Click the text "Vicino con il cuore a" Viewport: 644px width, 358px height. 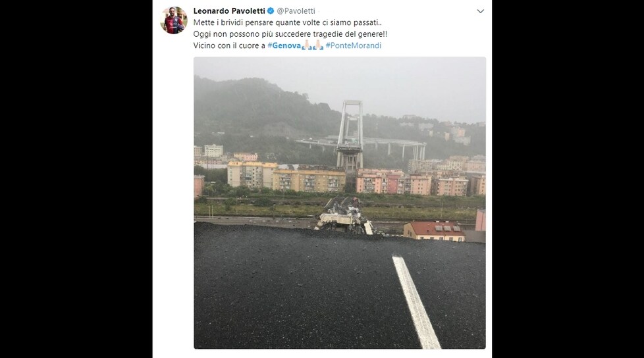click(229, 45)
